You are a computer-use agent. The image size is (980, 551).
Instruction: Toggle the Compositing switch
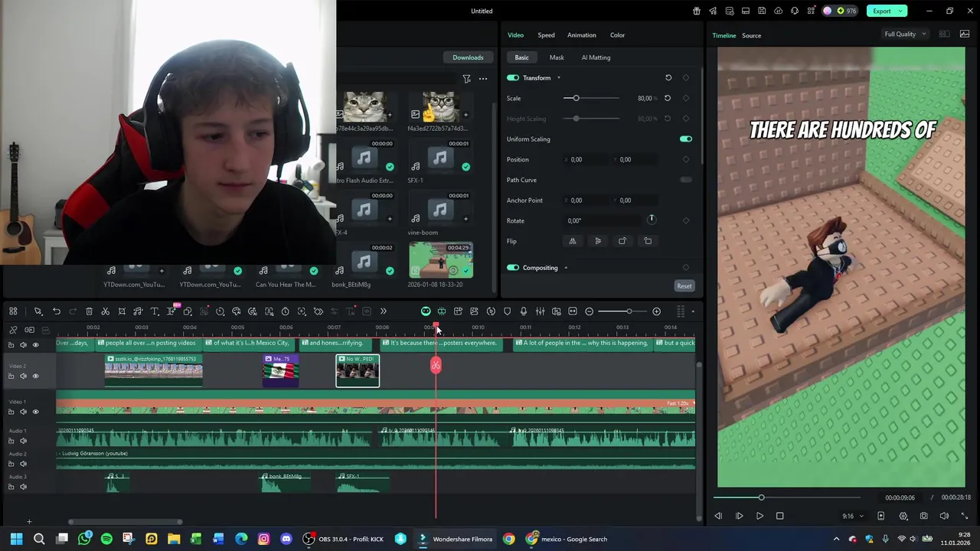pos(513,268)
